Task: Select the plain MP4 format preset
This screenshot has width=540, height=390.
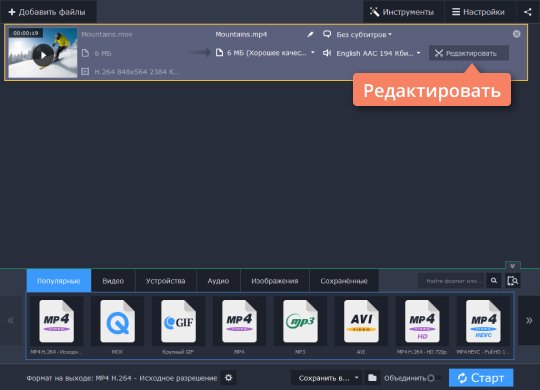Action: 239,326
